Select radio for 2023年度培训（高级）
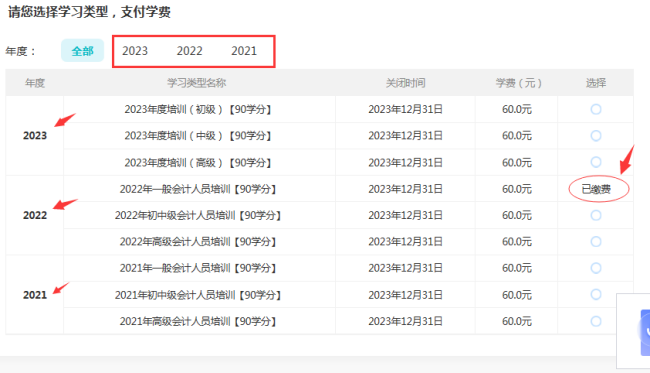 tap(596, 162)
